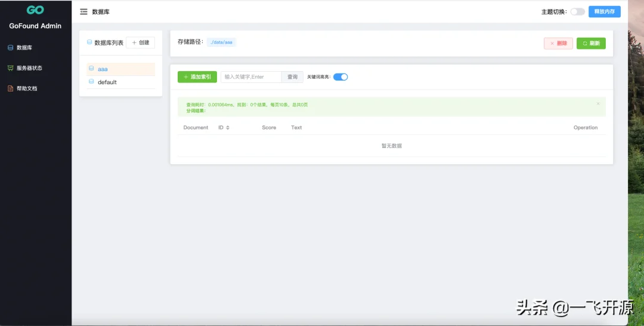Viewport: 644px width, 326px height.
Task: Click the database icon beside default
Action: click(91, 82)
